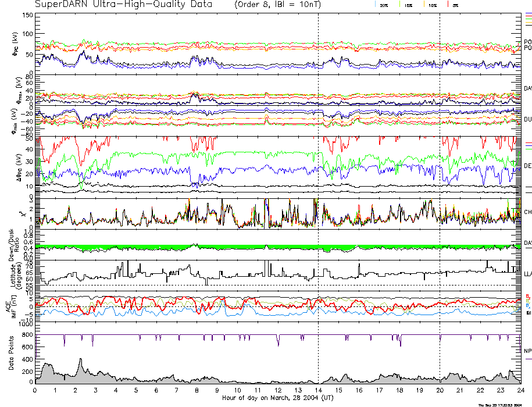Pick the red 5% legend marker
The width and height of the screenshot is (532, 407).
[448, 4]
